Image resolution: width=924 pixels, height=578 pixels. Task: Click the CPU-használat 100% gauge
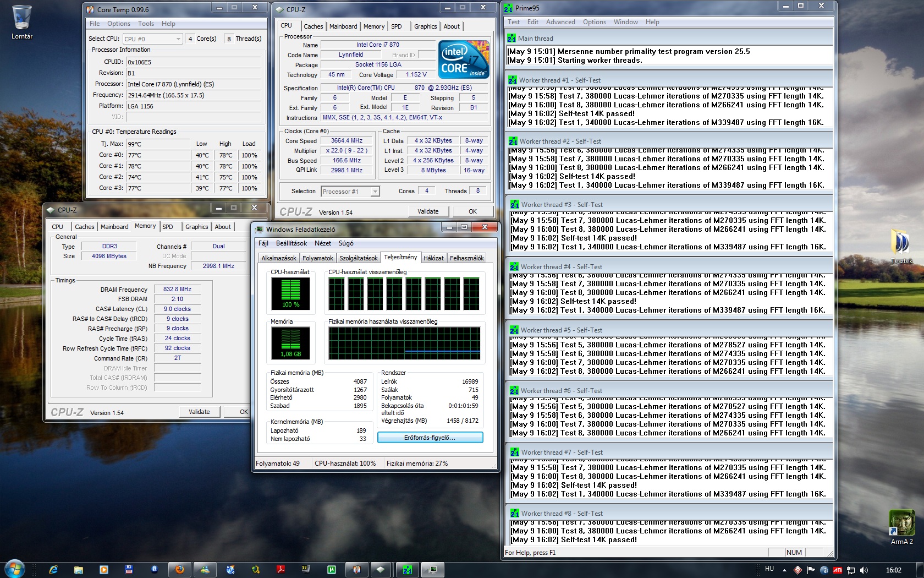(x=291, y=293)
